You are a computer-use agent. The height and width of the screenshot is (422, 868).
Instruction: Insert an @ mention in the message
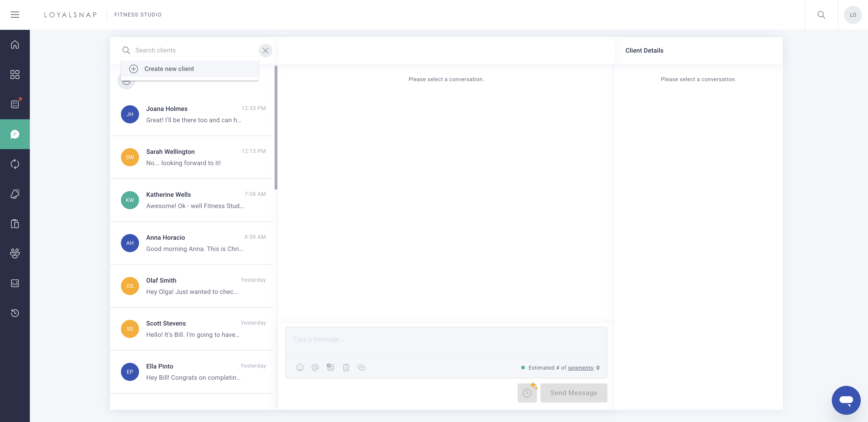point(315,367)
